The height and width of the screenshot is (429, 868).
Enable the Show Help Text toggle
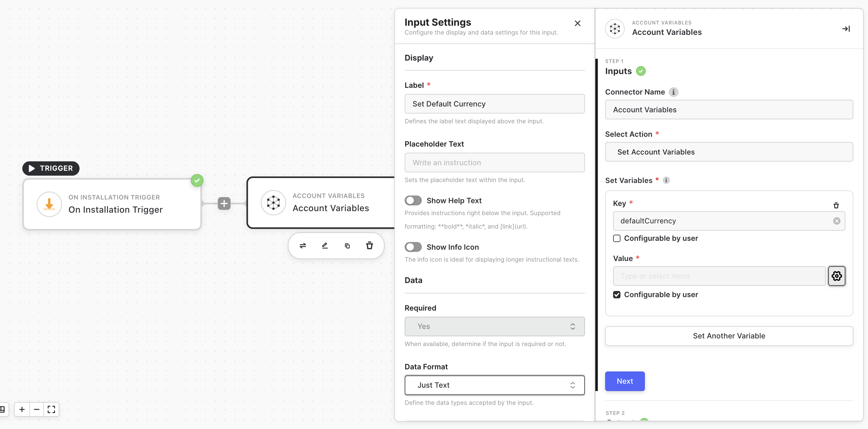pyautogui.click(x=413, y=201)
